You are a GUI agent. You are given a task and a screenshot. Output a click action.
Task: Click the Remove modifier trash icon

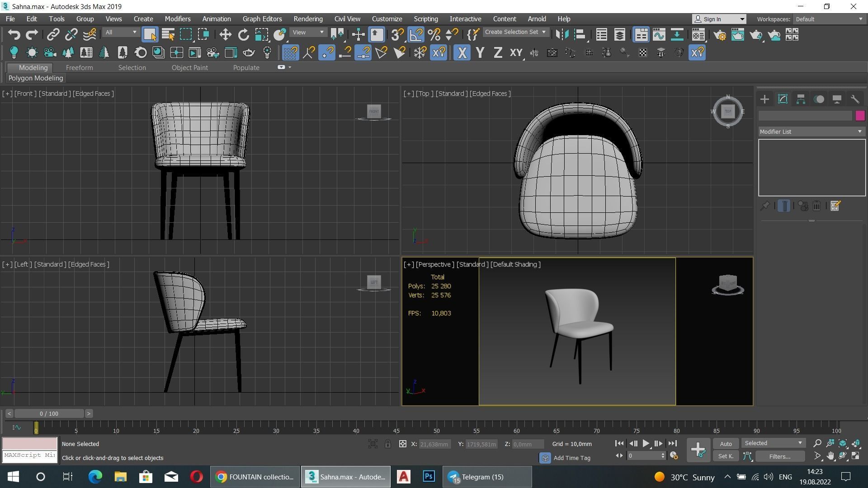click(x=816, y=206)
